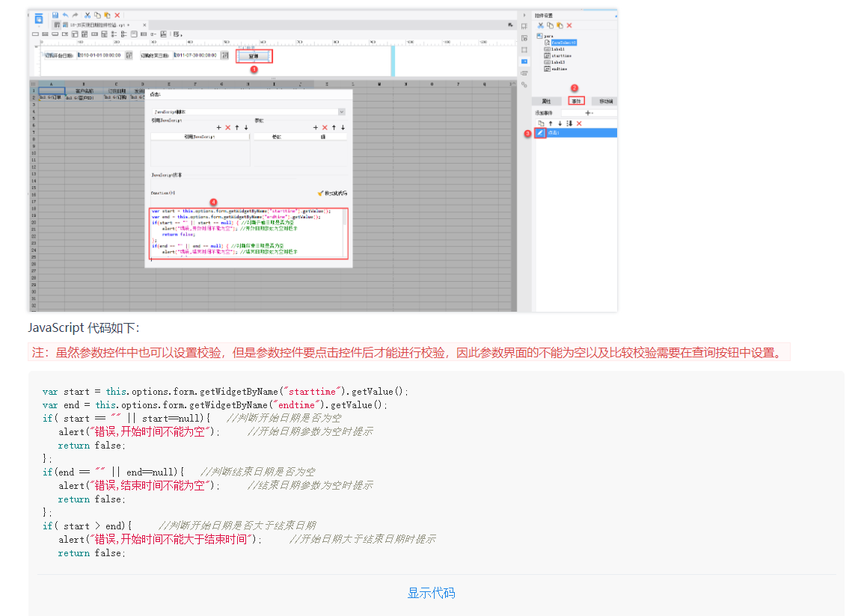
Task: Delete event with red X in event toolbar
Action: [x=579, y=123]
